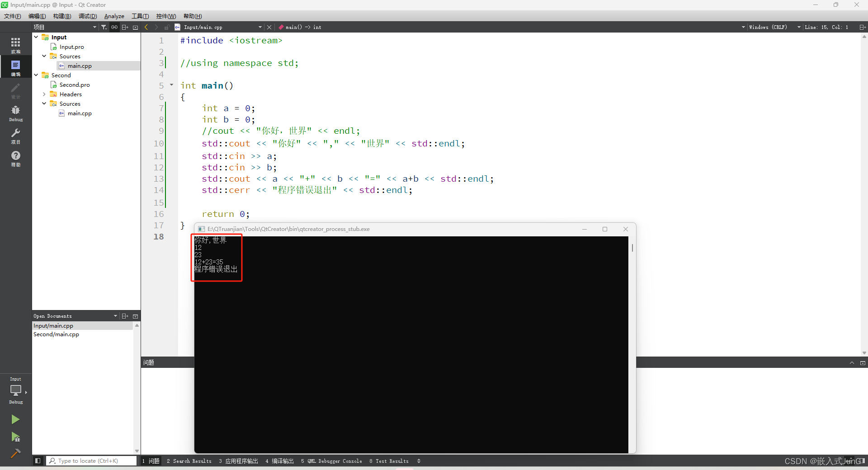This screenshot has height=470, width=868.
Task: Split the editor using top-right split icon
Action: point(862,27)
